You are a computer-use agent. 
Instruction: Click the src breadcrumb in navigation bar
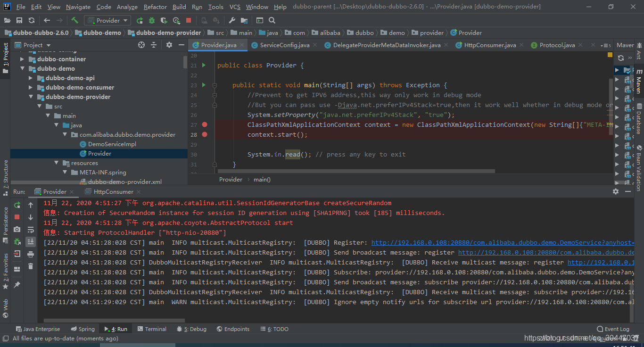216,33
